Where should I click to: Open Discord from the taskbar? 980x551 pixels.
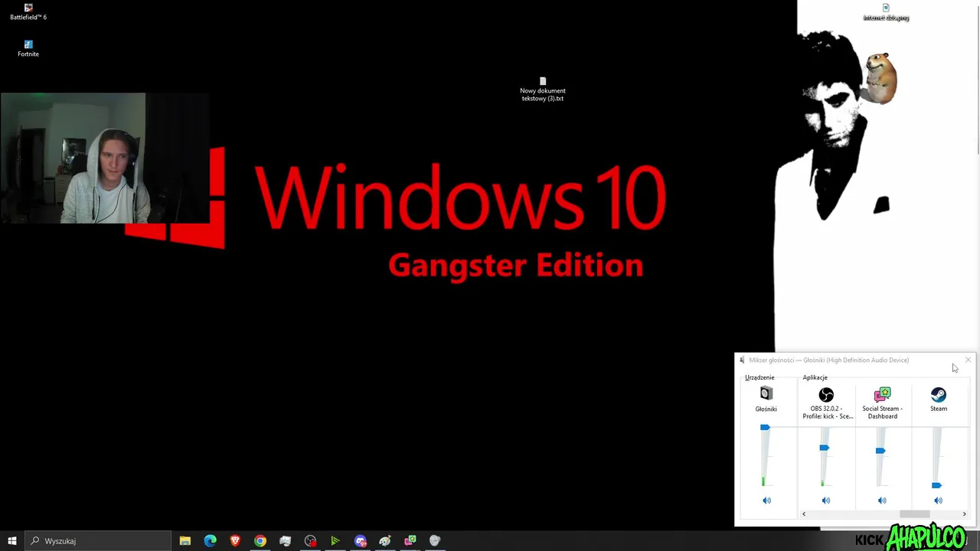(x=361, y=541)
